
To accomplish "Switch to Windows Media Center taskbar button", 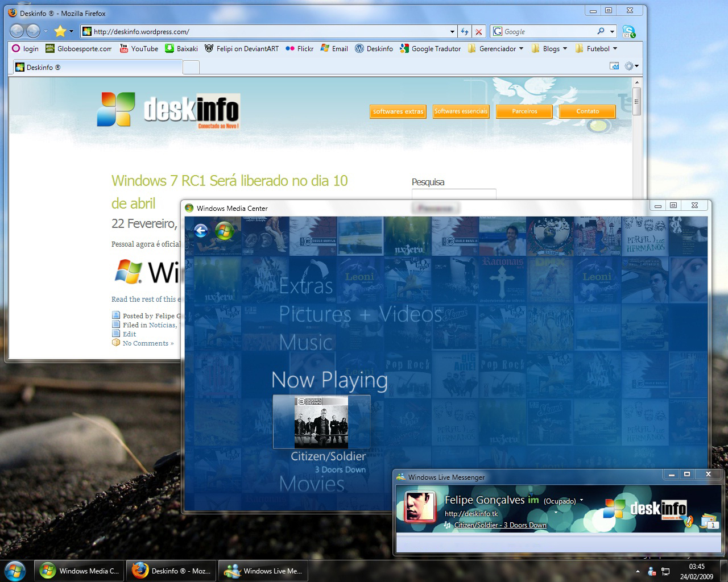I will pos(79,571).
